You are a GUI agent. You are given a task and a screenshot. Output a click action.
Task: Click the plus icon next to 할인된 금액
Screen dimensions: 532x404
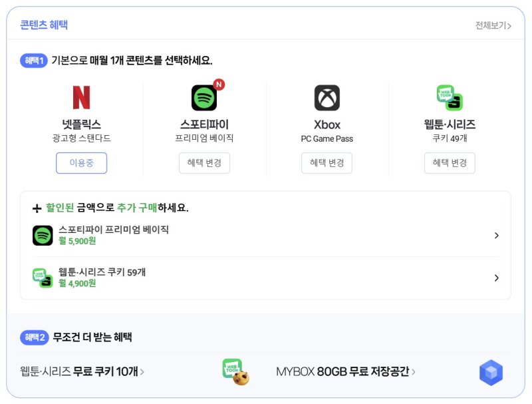[x=37, y=207]
